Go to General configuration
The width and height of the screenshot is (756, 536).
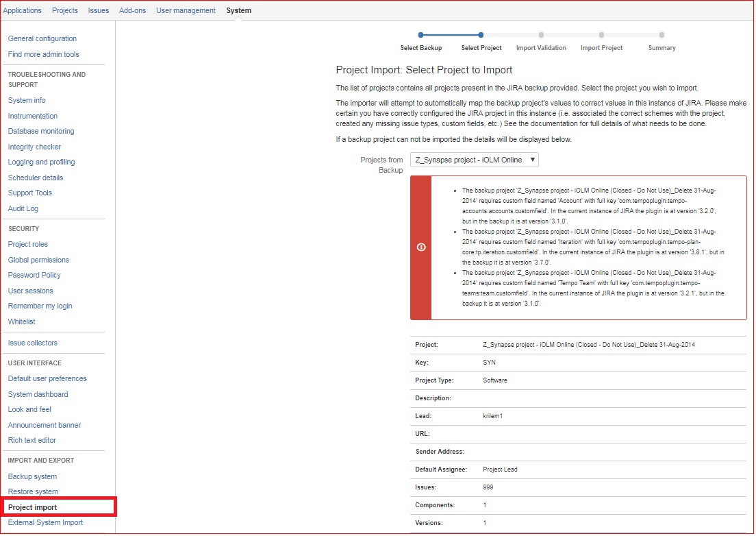(x=42, y=38)
